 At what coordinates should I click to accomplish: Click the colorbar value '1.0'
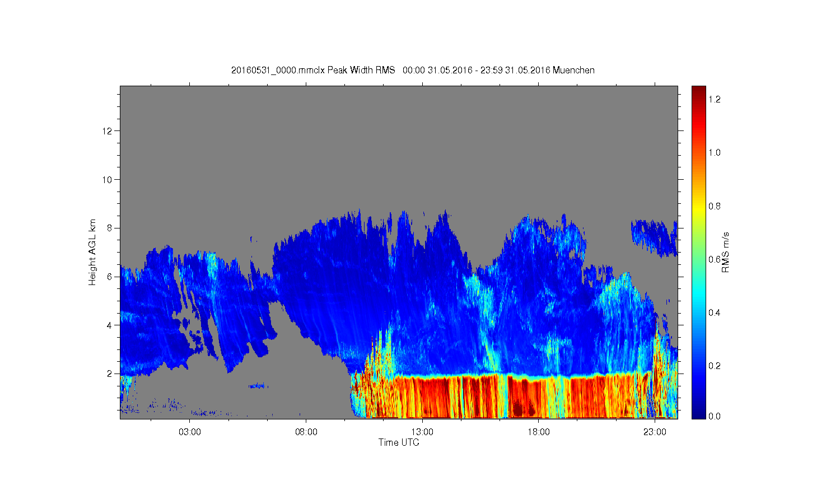click(x=715, y=152)
